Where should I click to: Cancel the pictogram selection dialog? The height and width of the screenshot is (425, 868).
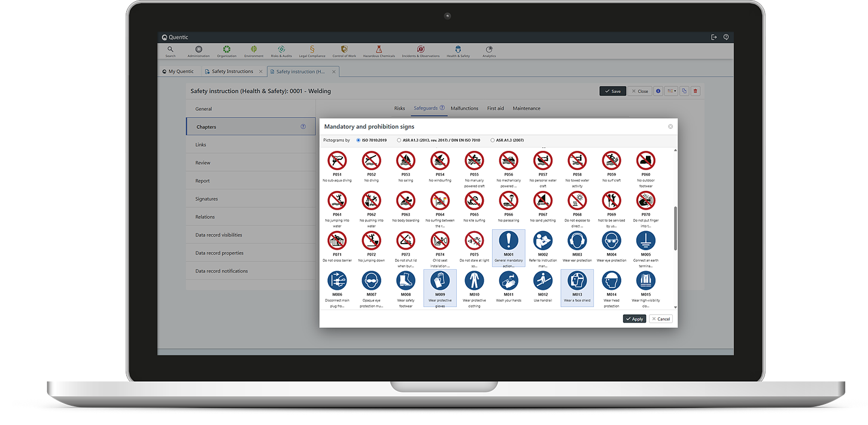coord(661,318)
